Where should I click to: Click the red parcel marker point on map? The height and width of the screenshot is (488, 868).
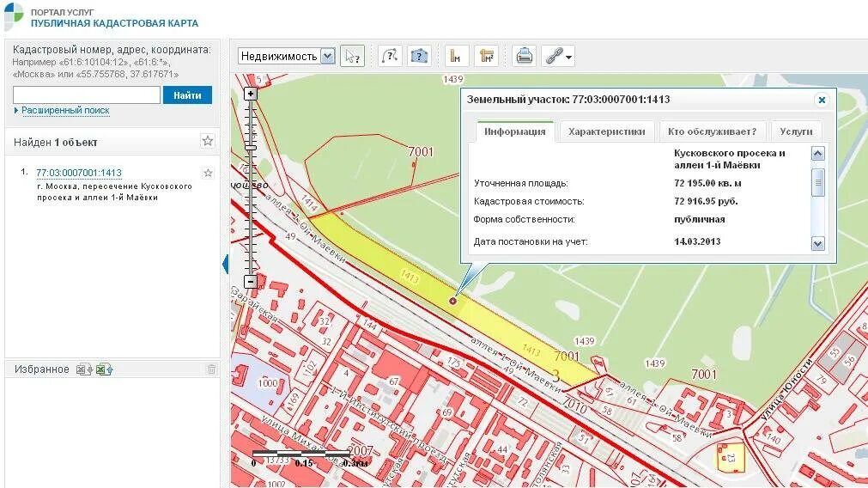(x=452, y=301)
